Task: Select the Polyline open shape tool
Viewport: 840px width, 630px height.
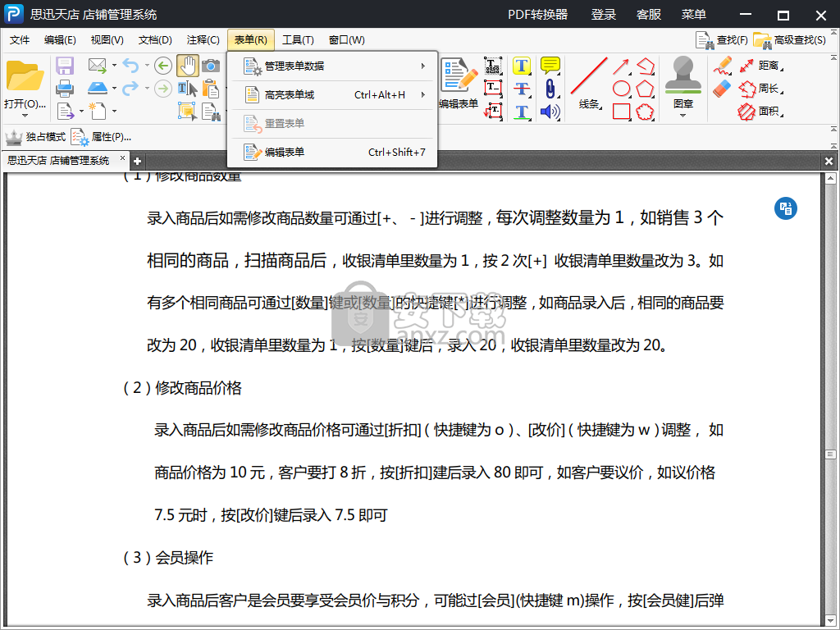Action: 646,66
